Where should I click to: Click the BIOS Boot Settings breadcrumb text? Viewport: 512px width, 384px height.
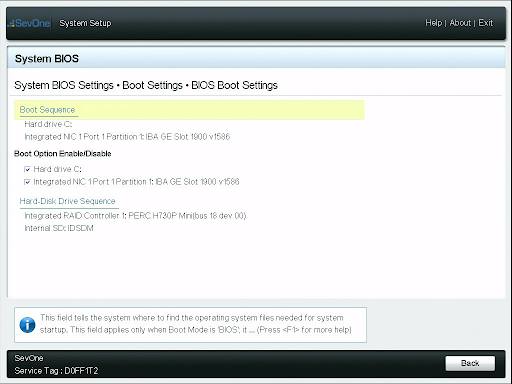(234, 85)
